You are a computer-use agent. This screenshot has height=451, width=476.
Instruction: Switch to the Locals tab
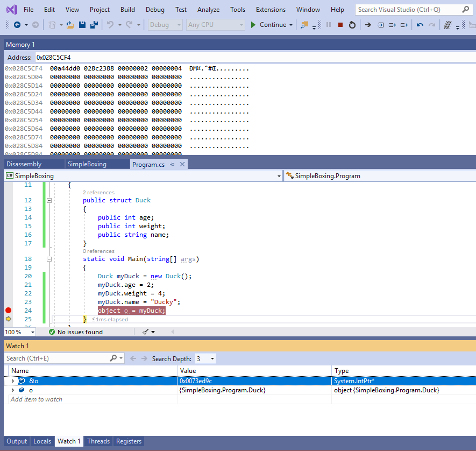point(42,441)
